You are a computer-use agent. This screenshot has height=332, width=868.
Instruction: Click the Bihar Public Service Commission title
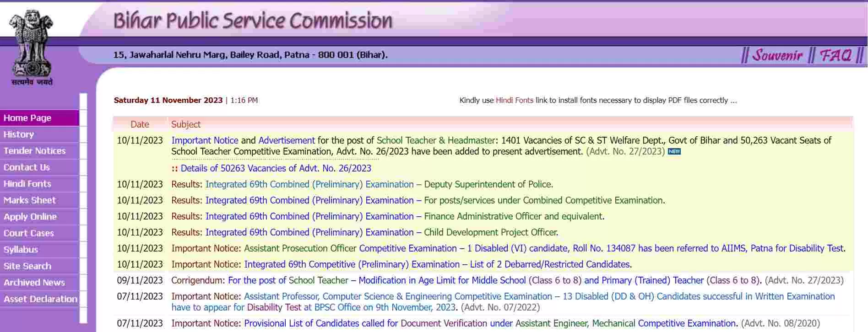[x=253, y=21]
